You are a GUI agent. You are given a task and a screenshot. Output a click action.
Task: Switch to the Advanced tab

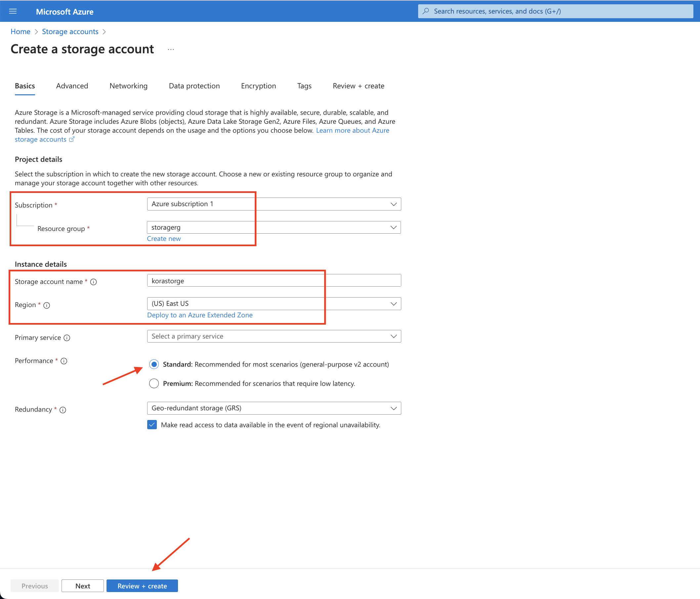pos(72,86)
